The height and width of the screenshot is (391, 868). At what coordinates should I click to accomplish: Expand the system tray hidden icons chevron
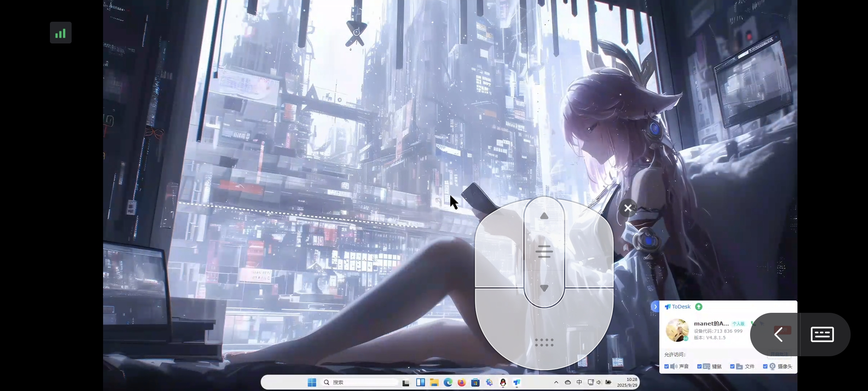point(556,382)
